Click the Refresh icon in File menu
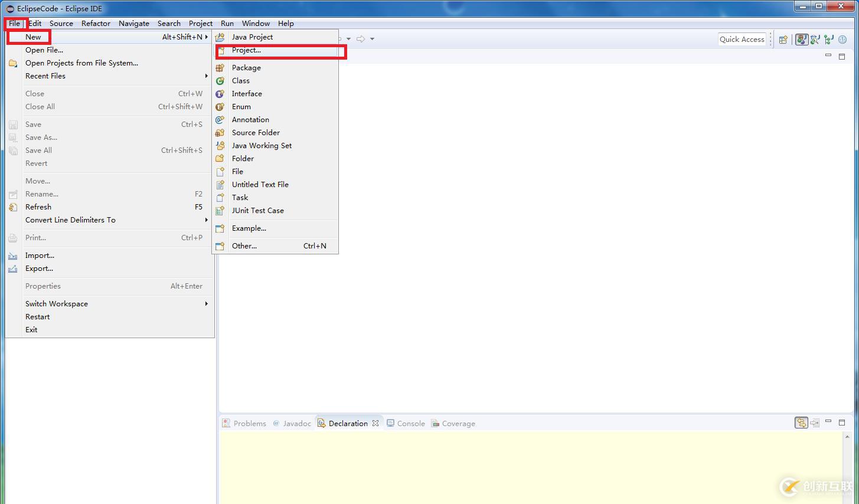 [x=13, y=207]
